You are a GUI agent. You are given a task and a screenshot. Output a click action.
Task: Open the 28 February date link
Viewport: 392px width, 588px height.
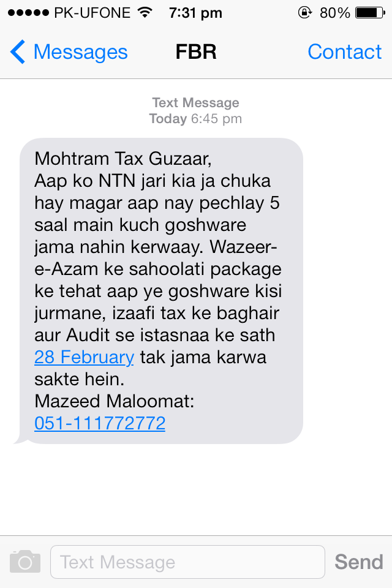pos(84,356)
